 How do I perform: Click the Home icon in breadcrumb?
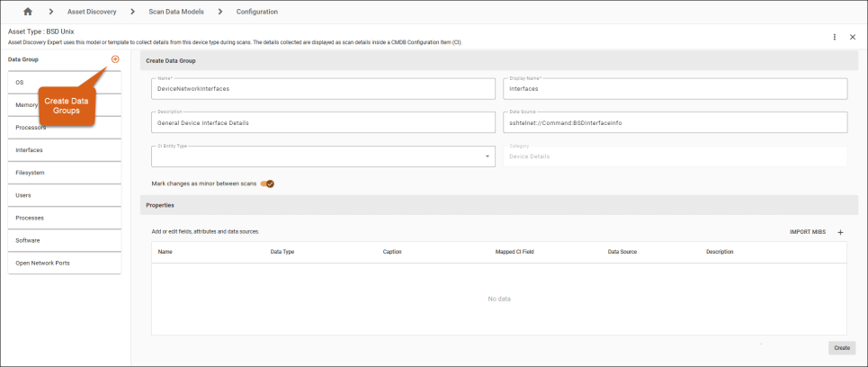[x=27, y=12]
